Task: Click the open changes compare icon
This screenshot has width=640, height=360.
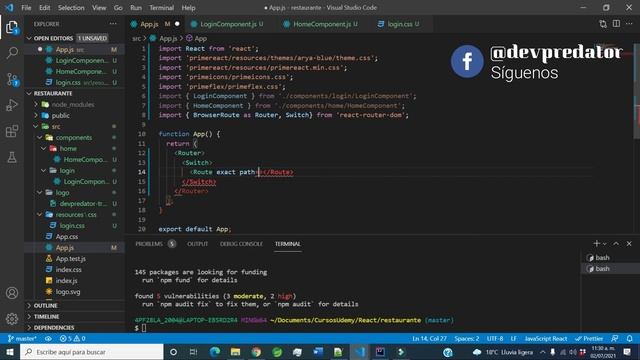Action: click(x=603, y=24)
